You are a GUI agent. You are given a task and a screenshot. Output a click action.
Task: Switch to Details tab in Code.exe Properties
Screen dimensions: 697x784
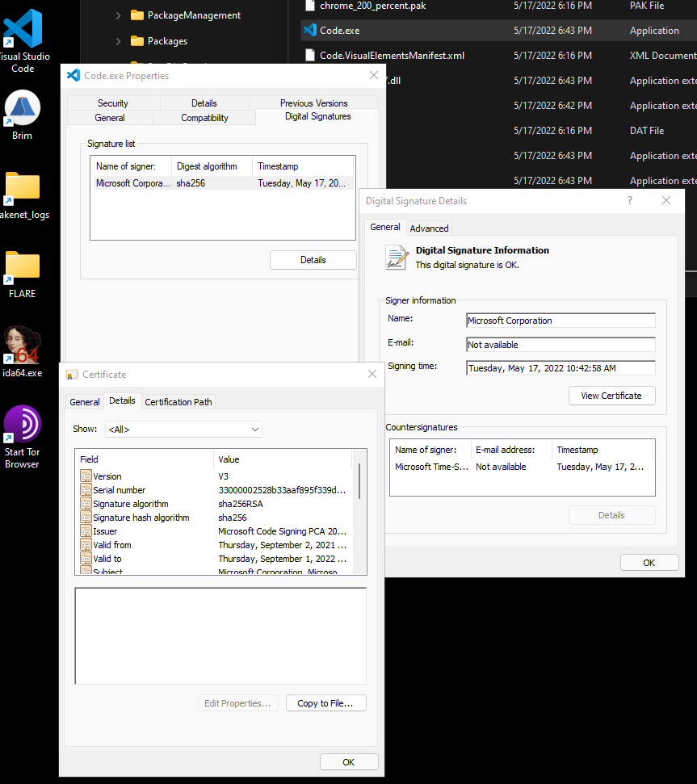click(x=204, y=103)
